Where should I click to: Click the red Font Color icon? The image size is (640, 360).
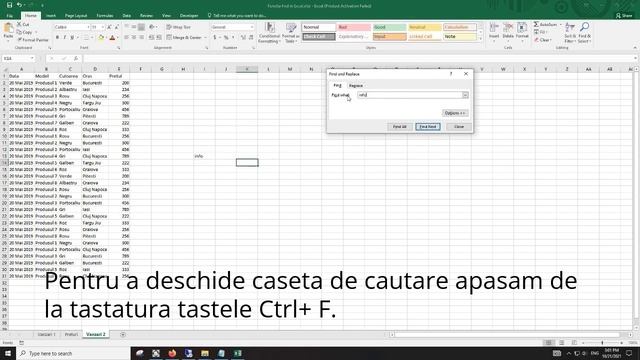point(112,38)
